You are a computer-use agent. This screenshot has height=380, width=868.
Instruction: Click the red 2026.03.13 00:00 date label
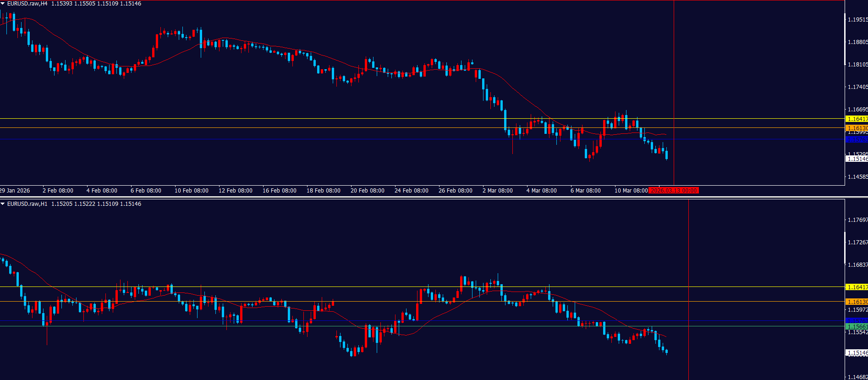[674, 191]
